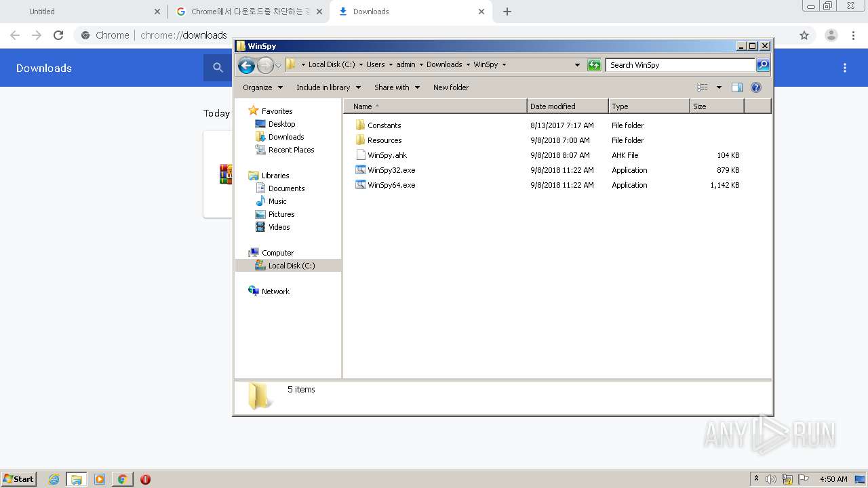The image size is (868, 488).
Task: Click Windows Explorer taskbar icon
Action: (x=77, y=479)
